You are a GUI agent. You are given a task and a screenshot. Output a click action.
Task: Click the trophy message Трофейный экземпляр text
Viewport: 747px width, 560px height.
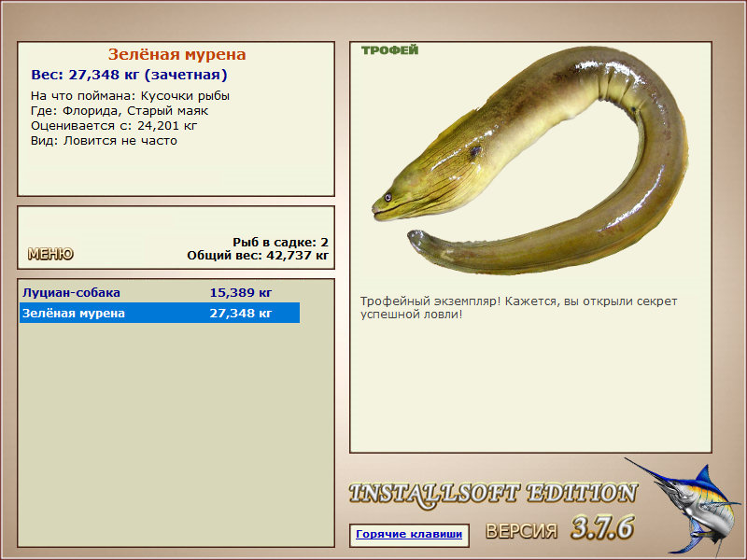[x=518, y=308]
